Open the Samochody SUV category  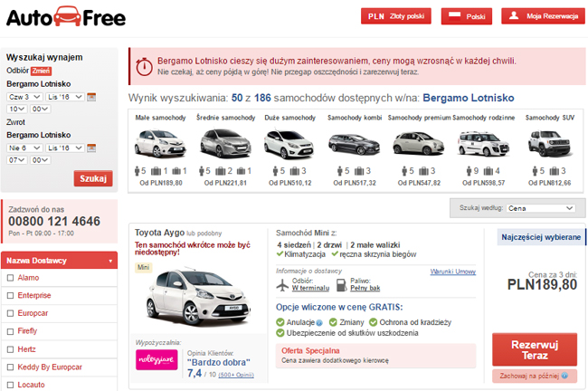550,118
